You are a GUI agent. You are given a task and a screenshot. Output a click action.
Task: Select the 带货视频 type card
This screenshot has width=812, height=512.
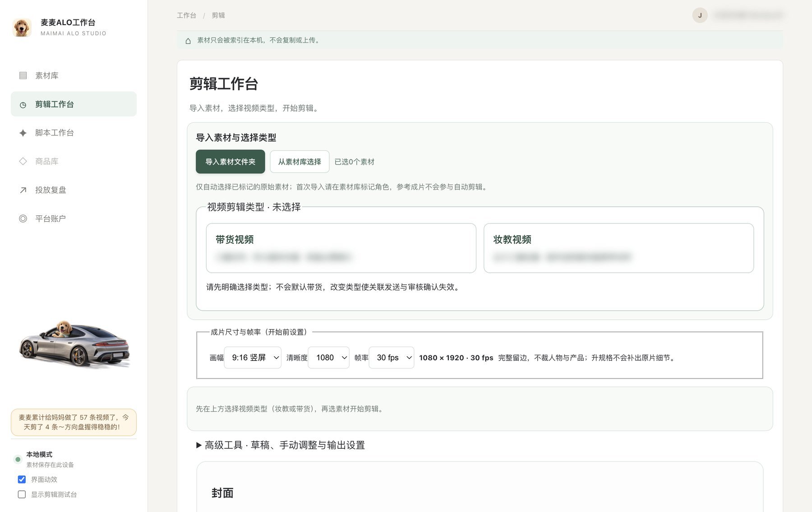tap(341, 248)
